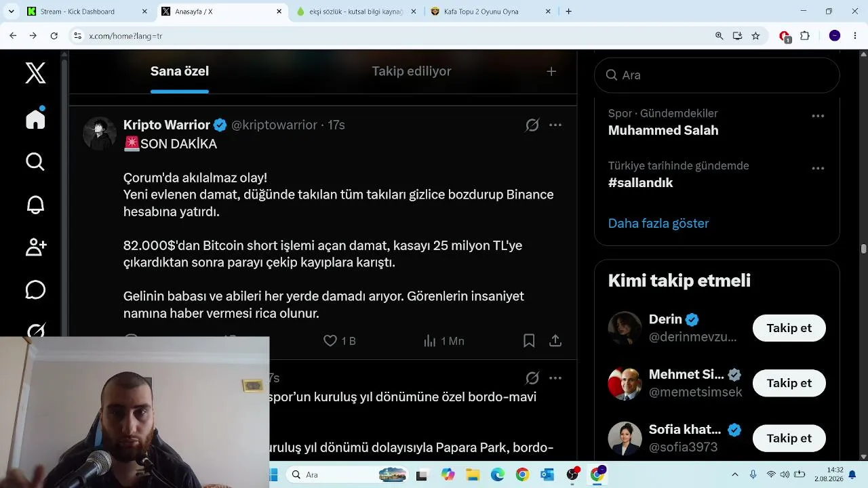The width and height of the screenshot is (868, 488).
Task: Open the red extension with badge 1
Action: click(x=785, y=37)
